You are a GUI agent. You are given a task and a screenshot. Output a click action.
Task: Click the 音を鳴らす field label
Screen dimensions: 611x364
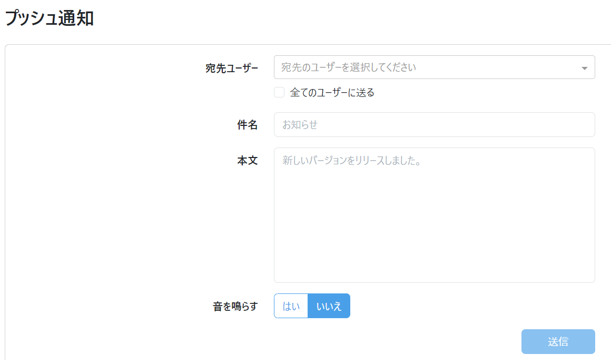pyautogui.click(x=235, y=307)
